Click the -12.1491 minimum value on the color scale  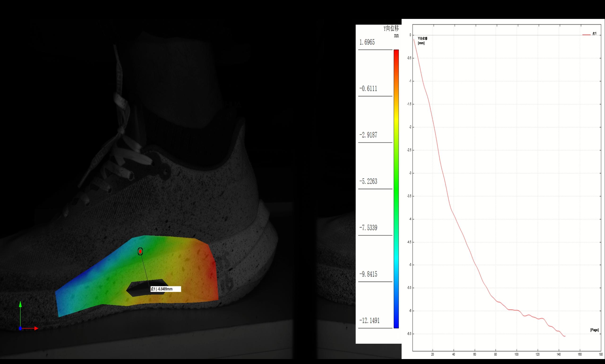click(369, 321)
